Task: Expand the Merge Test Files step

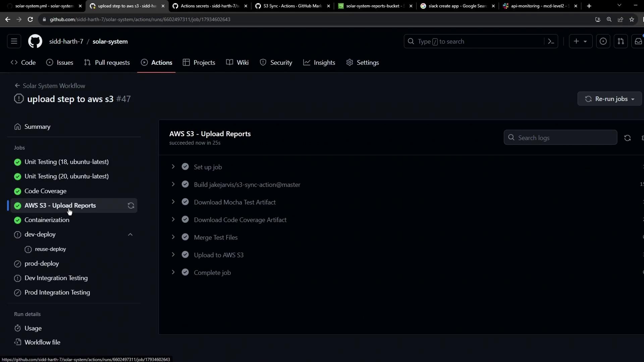Action: pos(173,237)
